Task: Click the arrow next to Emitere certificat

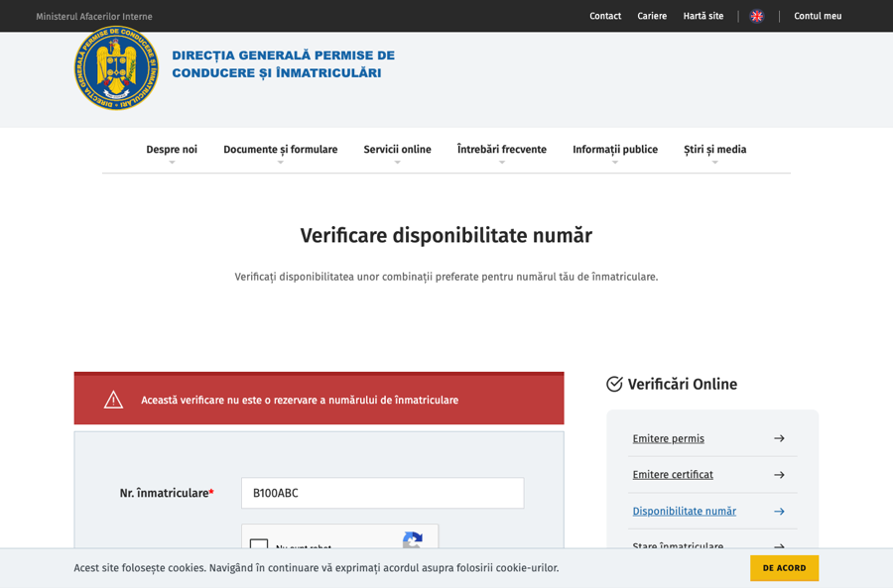Action: [780, 474]
